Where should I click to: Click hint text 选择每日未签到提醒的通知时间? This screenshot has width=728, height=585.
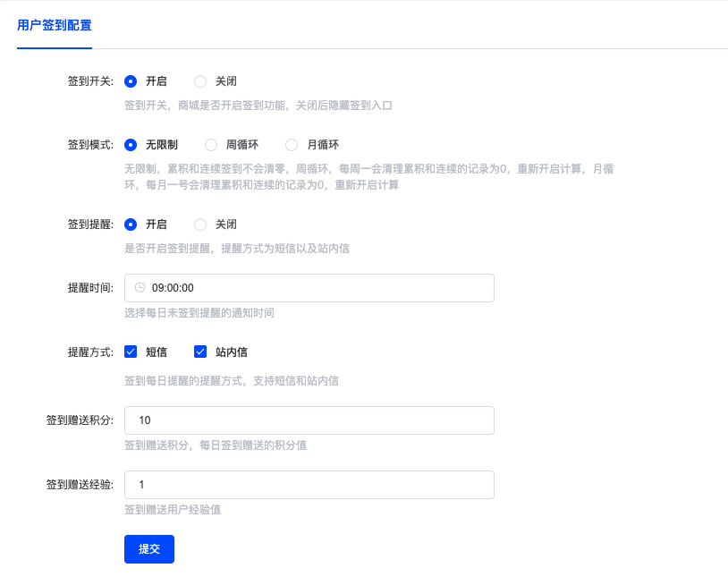pyautogui.click(x=199, y=313)
